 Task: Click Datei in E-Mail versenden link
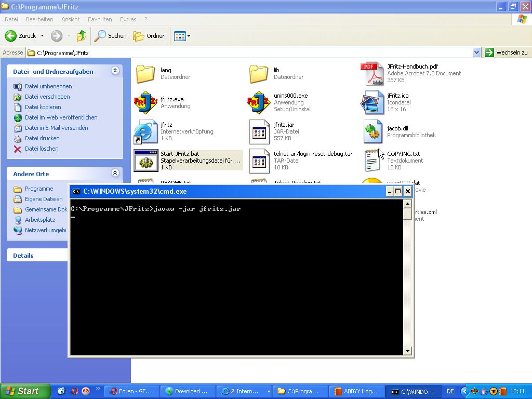pos(56,128)
